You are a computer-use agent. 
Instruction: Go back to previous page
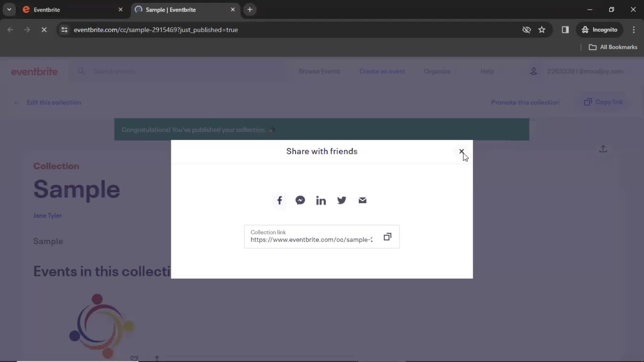[10, 30]
